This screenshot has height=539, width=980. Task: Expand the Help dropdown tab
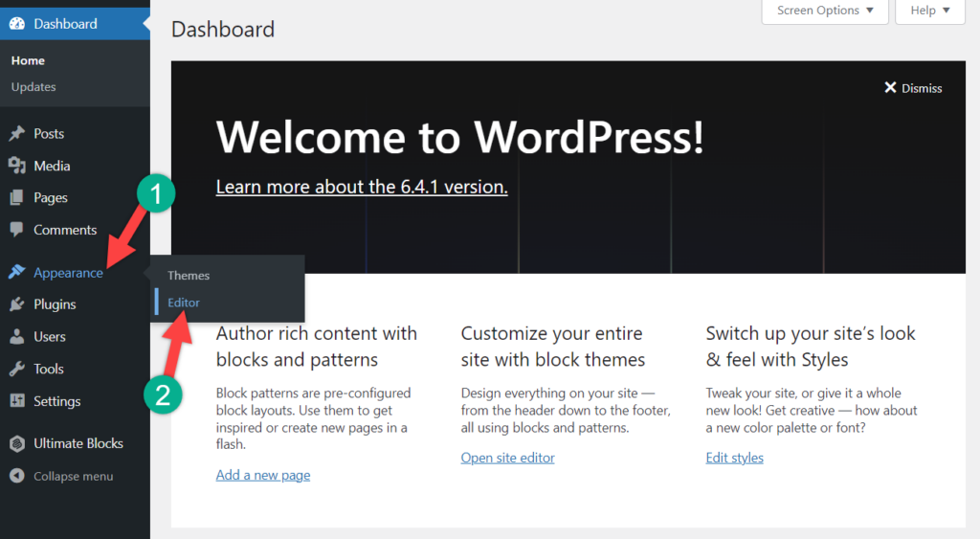930,10
